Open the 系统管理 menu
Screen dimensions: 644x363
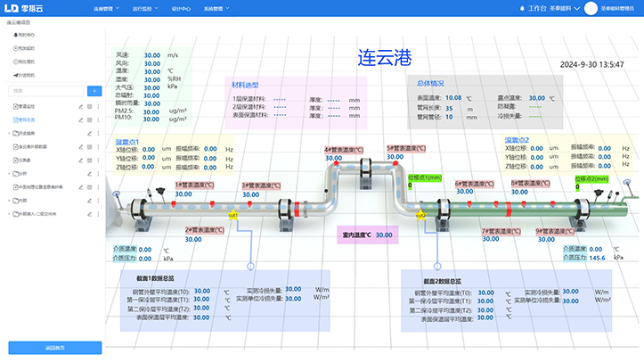(214, 8)
